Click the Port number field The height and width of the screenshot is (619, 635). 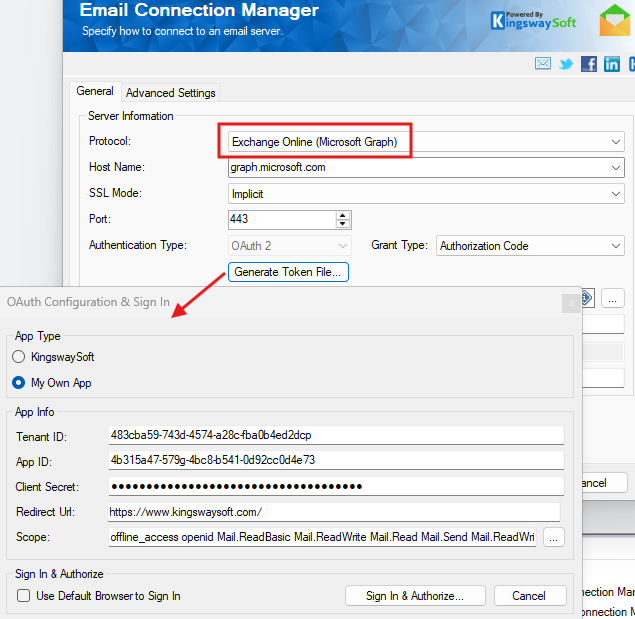point(282,220)
